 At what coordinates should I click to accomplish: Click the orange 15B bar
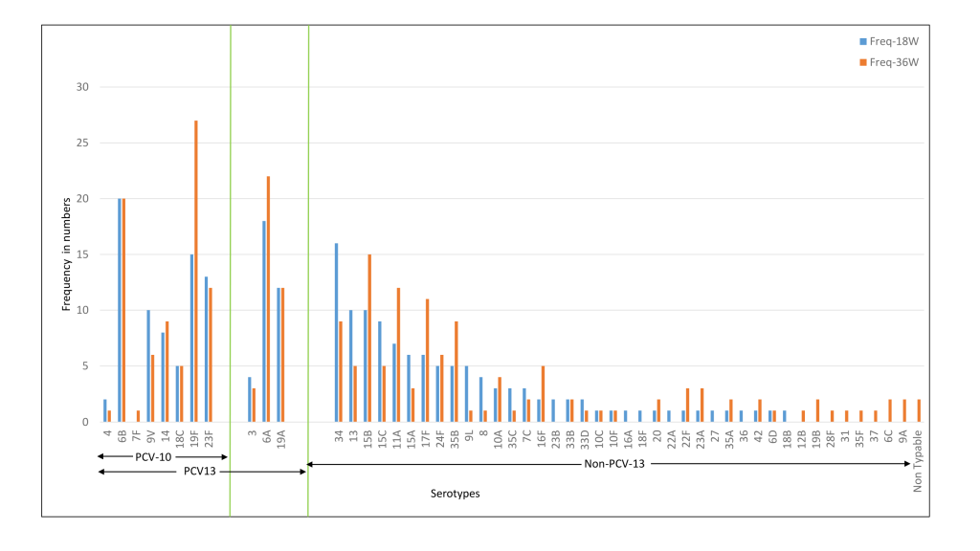click(x=369, y=338)
